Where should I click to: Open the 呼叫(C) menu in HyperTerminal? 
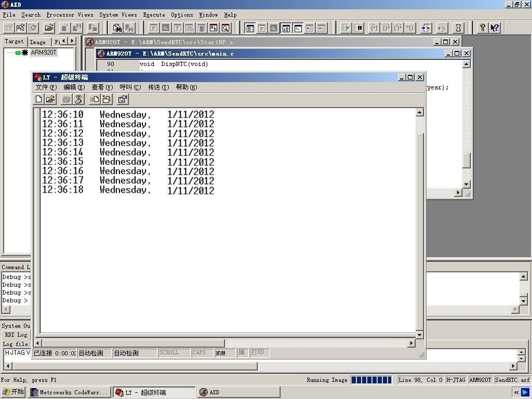(130, 87)
